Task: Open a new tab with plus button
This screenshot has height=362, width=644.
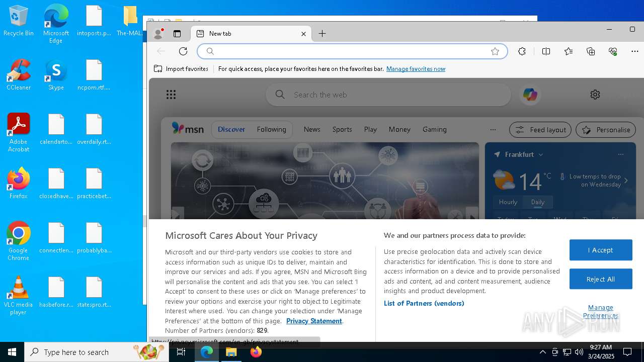Action: tap(323, 34)
